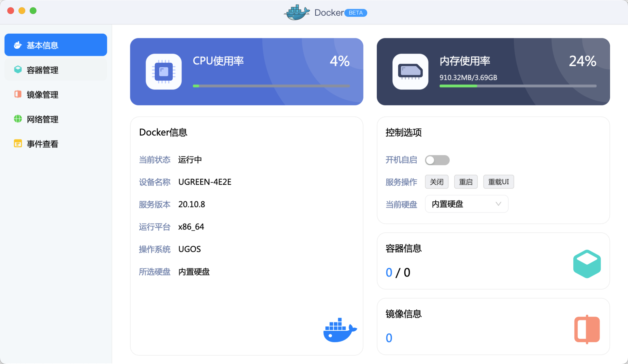Click the teal container icon in 容器信息
The width and height of the screenshot is (628, 364).
587,264
